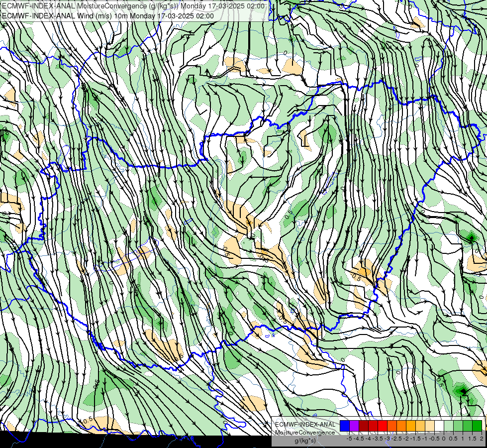Click the legend tick label -5
The height and width of the screenshot is (448, 487).
coord(349,439)
